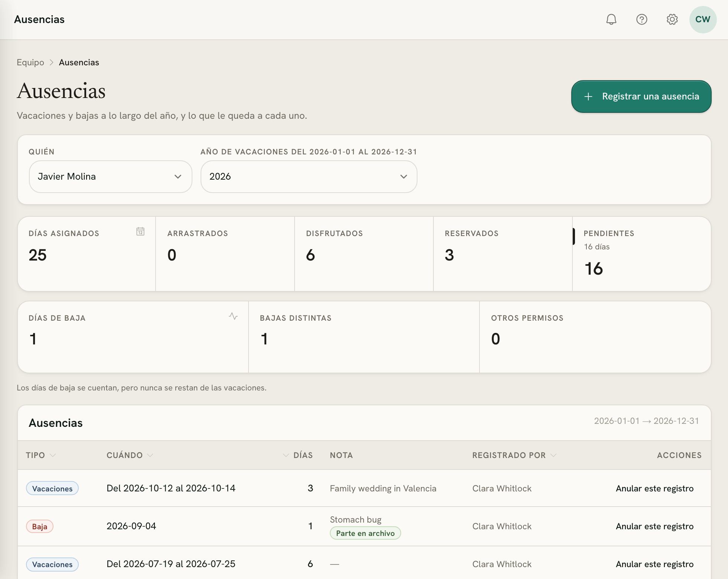Sort the table by Días column
This screenshot has width=728, height=579.
(298, 455)
